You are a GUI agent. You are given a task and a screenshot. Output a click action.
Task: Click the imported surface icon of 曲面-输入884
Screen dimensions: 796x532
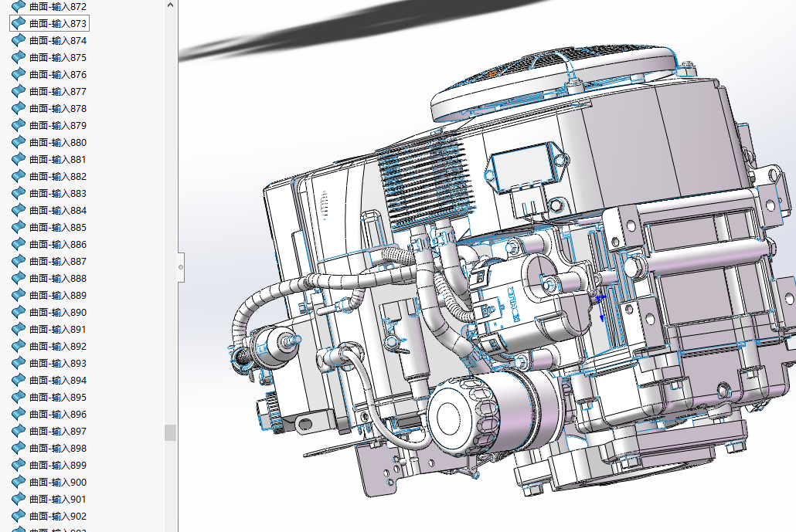pos(19,210)
